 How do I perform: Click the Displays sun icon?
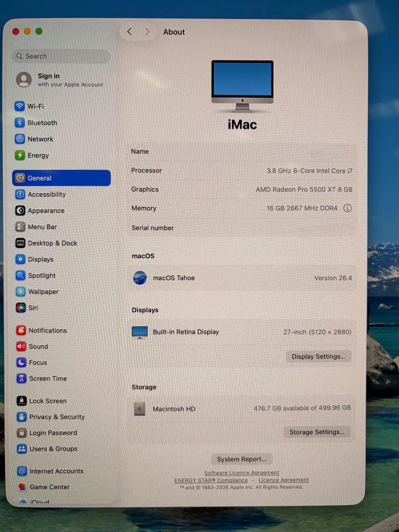point(20,259)
